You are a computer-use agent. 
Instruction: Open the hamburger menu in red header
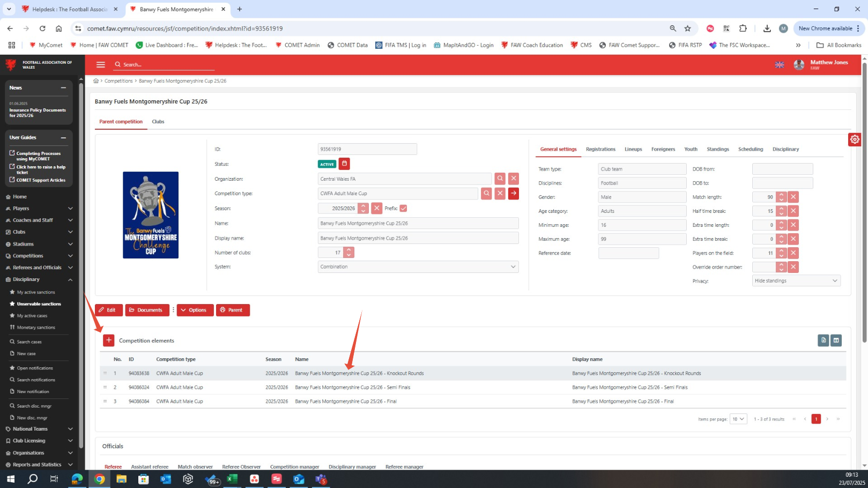point(100,64)
